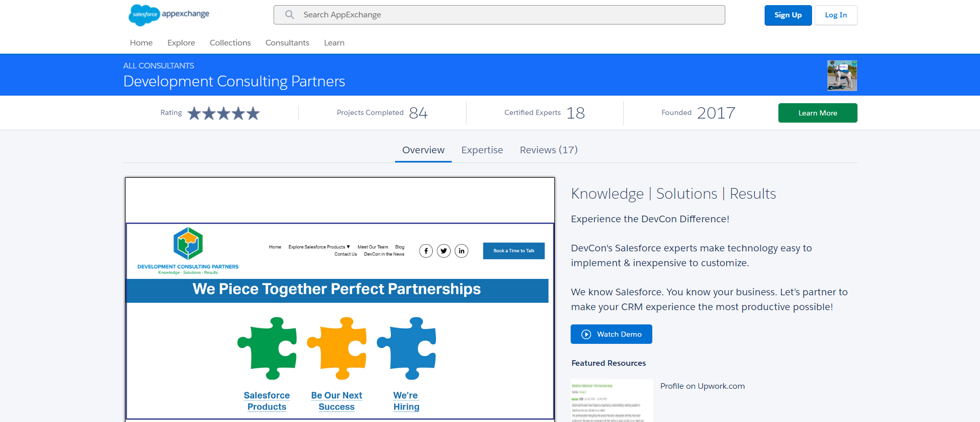The width and height of the screenshot is (980, 422).
Task: Click the Development Consulting Partners hexagon logo
Action: [x=188, y=244]
